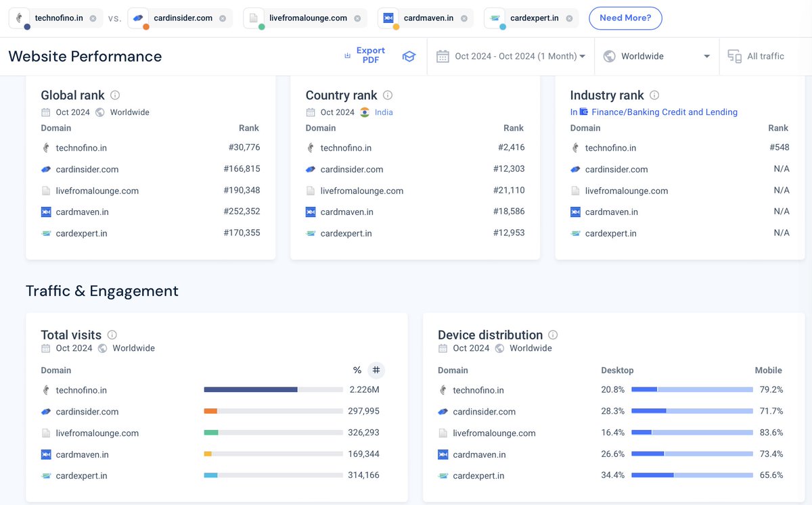Screen dimensions: 812x505
Task: Click the #548 industry rank value
Action: 780,147
